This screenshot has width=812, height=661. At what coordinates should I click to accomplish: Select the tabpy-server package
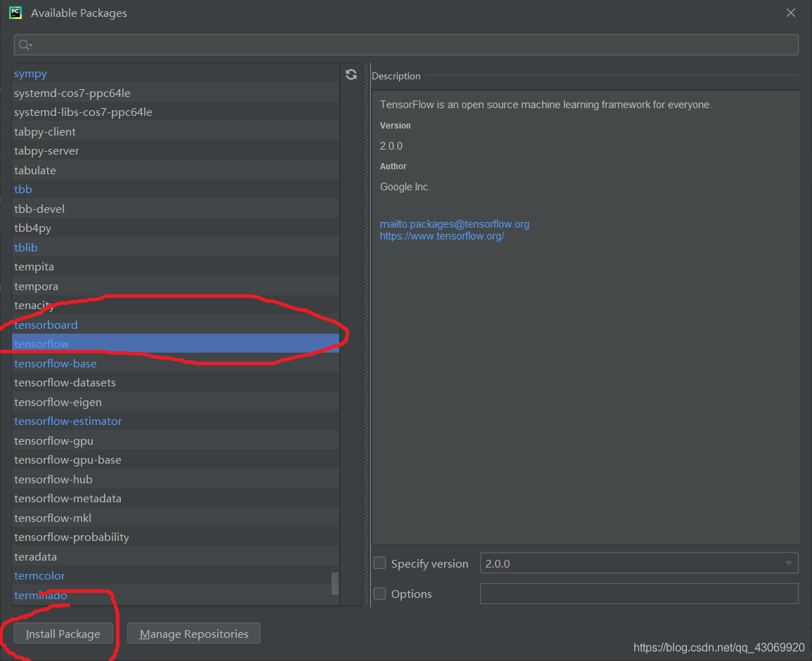[176, 151]
